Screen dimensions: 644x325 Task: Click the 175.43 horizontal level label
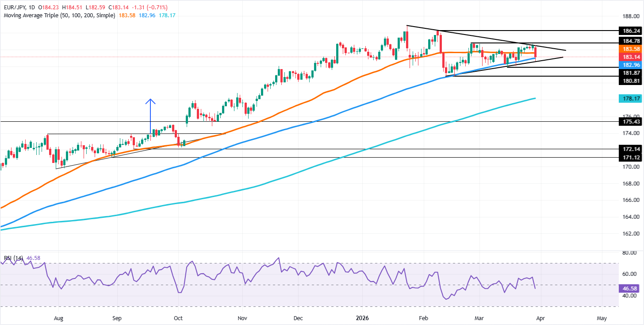(630, 121)
